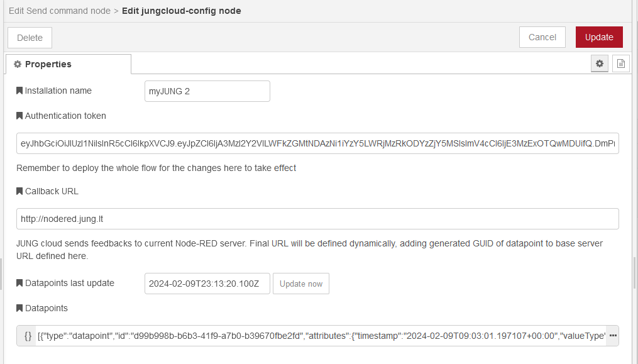Open the node description document icon
Image resolution: width=638 pixels, height=364 pixels.
(621, 63)
